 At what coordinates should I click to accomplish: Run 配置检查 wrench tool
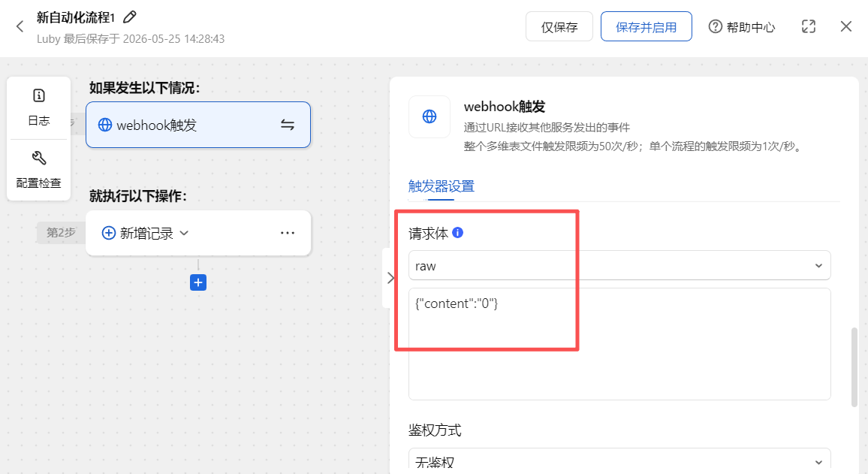coord(39,170)
